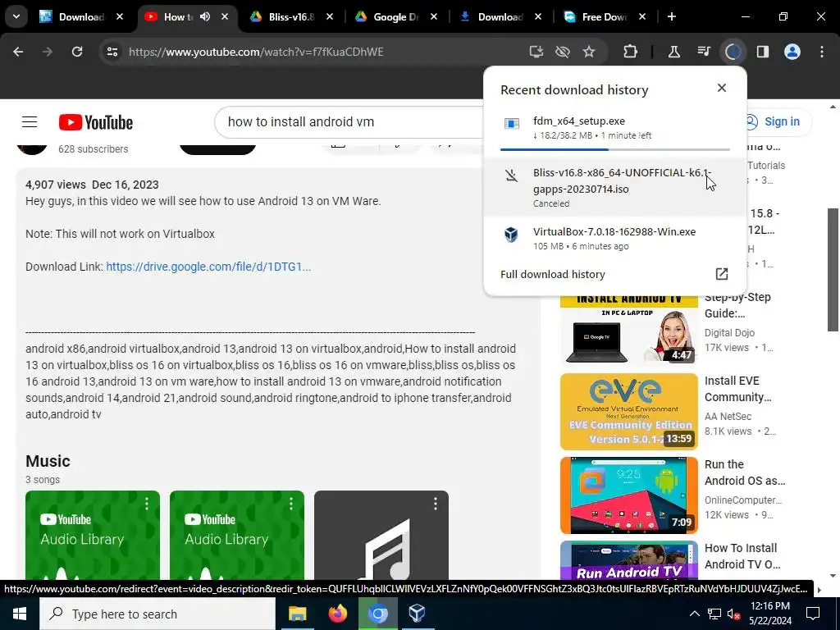This screenshot has height=630, width=840.
Task: Open the tab search dropdown arrow
Action: pos(16,16)
